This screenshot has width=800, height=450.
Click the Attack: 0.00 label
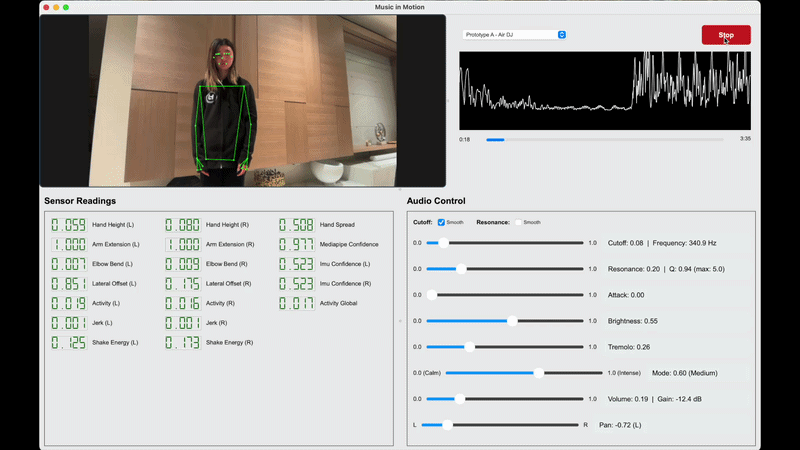click(626, 295)
